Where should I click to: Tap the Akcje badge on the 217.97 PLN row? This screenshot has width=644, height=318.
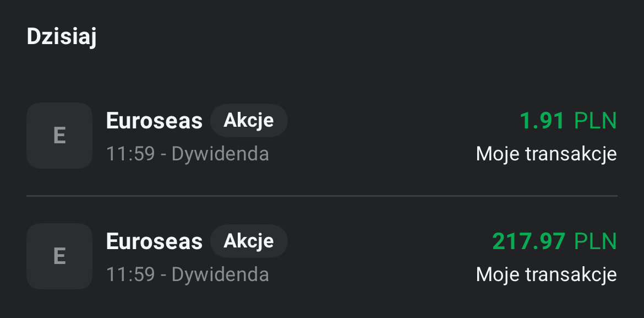coord(249,241)
